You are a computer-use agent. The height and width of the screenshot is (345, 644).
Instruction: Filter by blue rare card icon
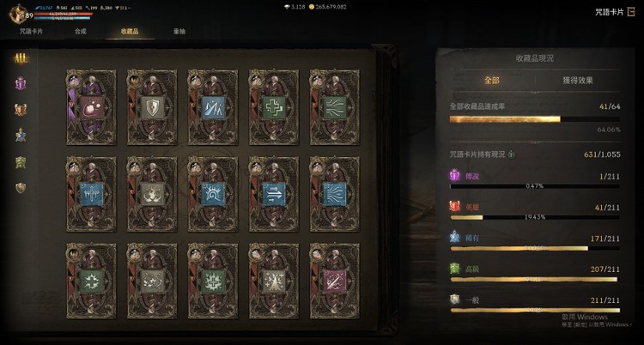(21, 135)
